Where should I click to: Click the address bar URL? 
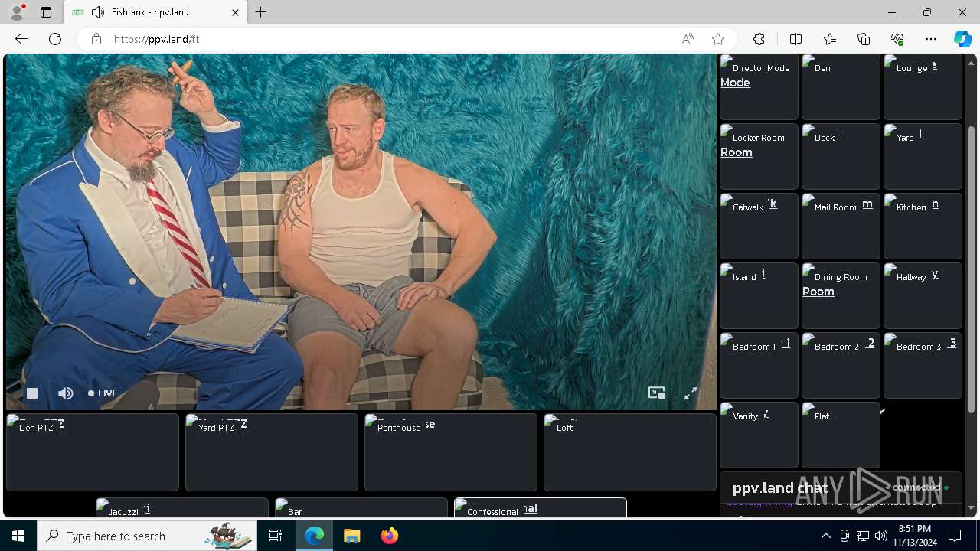tap(156, 39)
